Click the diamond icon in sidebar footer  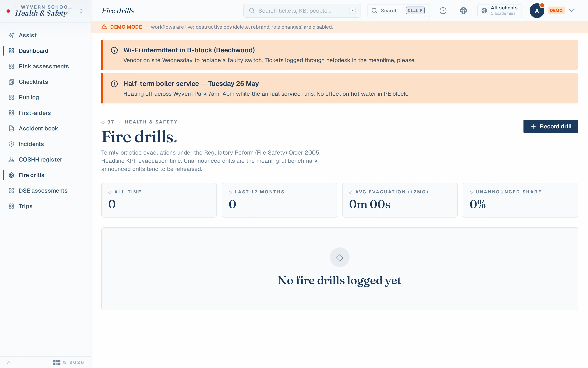(x=8, y=363)
